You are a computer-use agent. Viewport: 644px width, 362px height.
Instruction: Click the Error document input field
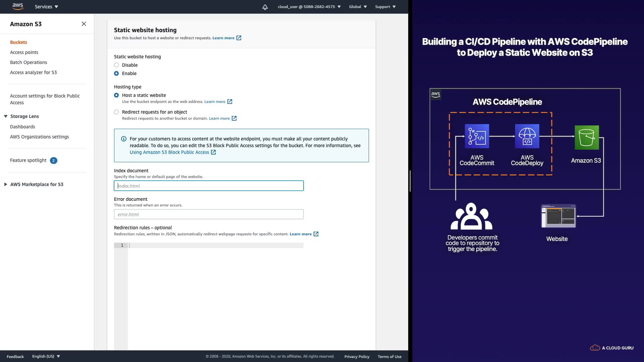point(209,214)
